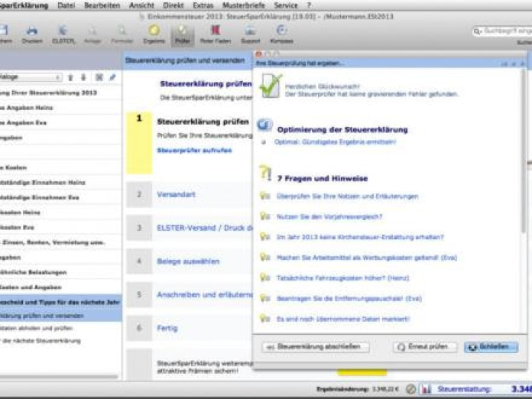532x399 pixels.
Task: Open the Bearbeiten menu
Action: point(102,5)
